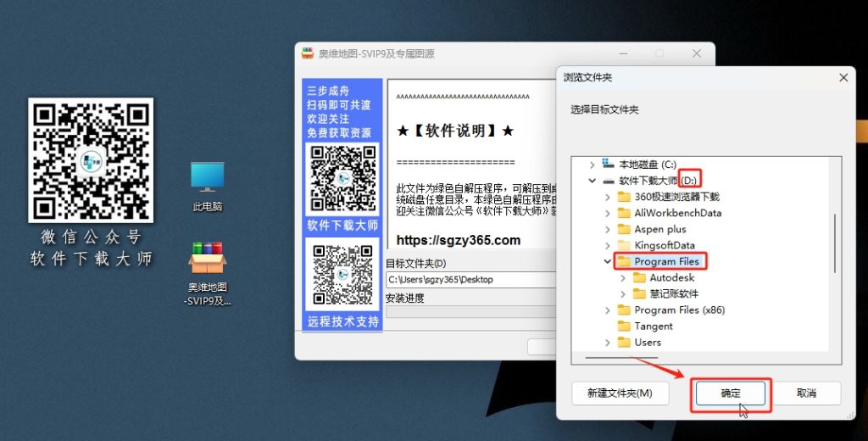868x441 pixels.
Task: Click the ★【软件说明】★ heading text
Action: [455, 131]
